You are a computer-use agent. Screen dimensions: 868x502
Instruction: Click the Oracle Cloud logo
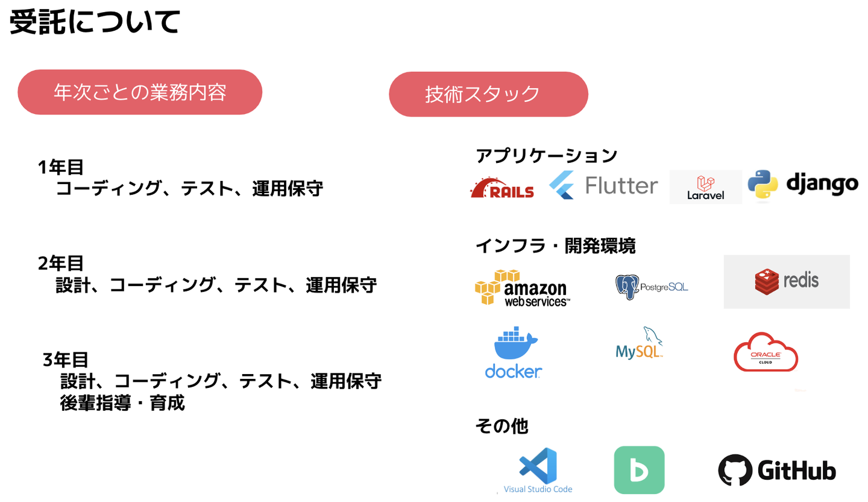point(766,352)
